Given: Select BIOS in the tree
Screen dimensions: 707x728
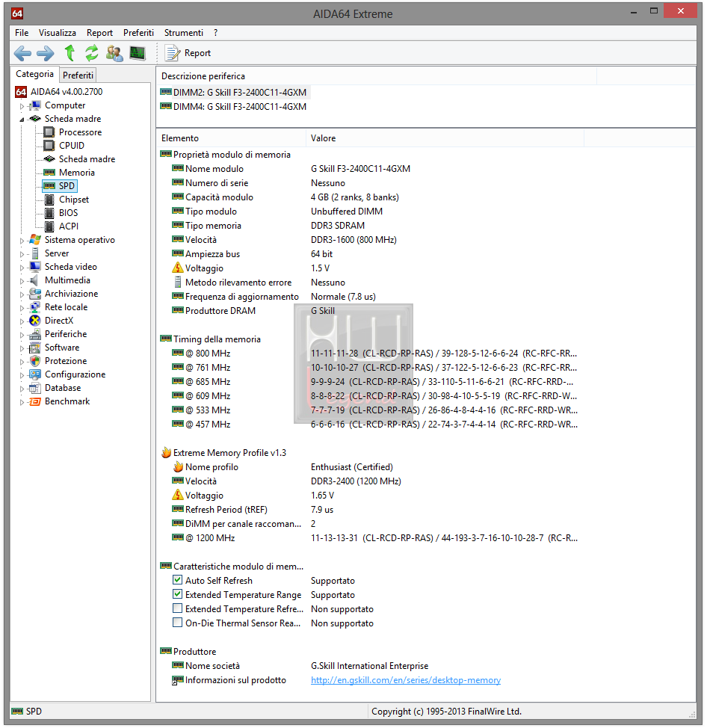Looking at the screenshot, I should 68,213.
